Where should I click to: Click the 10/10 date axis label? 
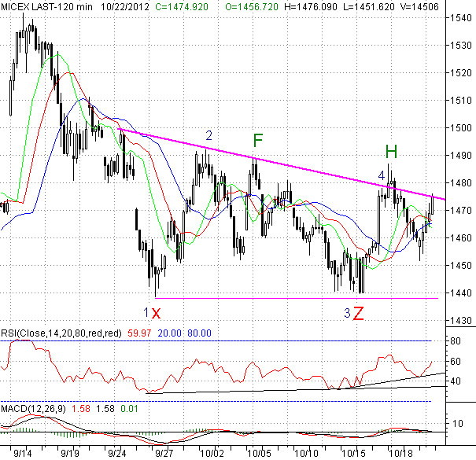(x=306, y=454)
